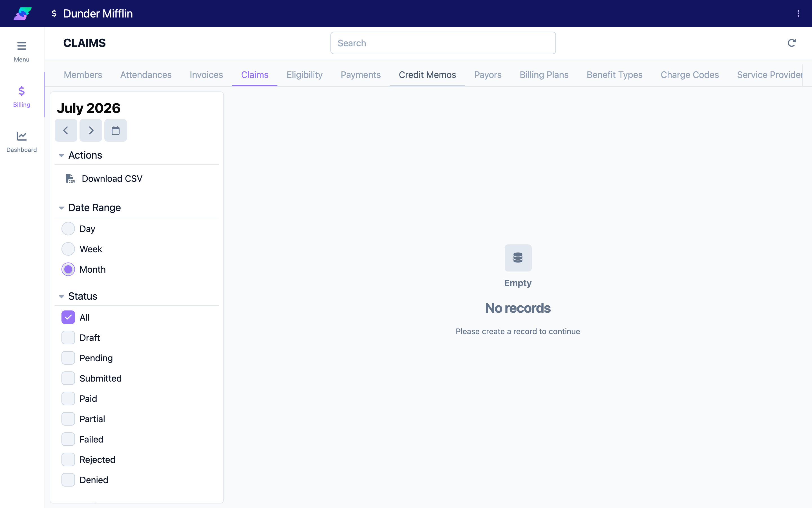The height and width of the screenshot is (508, 812).
Task: Open the hamburger Menu icon
Action: (x=21, y=46)
